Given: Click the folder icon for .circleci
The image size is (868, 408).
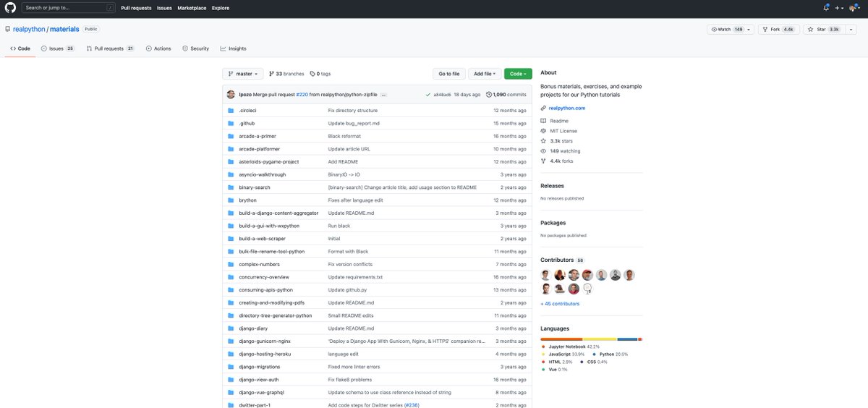Looking at the screenshot, I should tap(231, 111).
